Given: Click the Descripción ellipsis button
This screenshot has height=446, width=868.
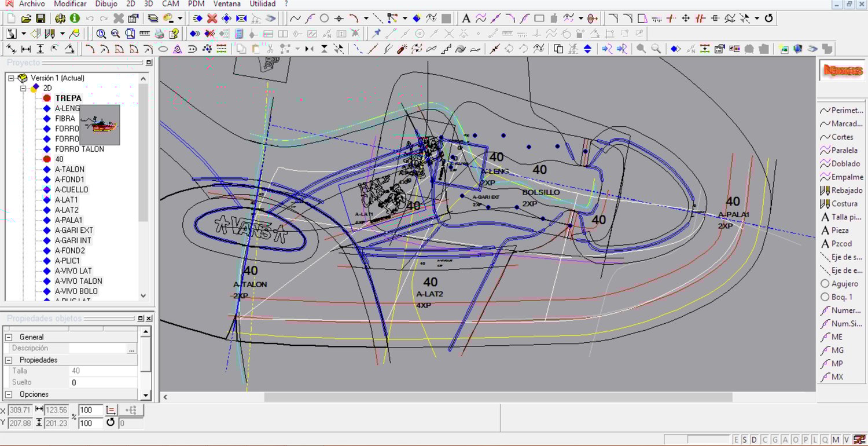Looking at the screenshot, I should (x=132, y=349).
